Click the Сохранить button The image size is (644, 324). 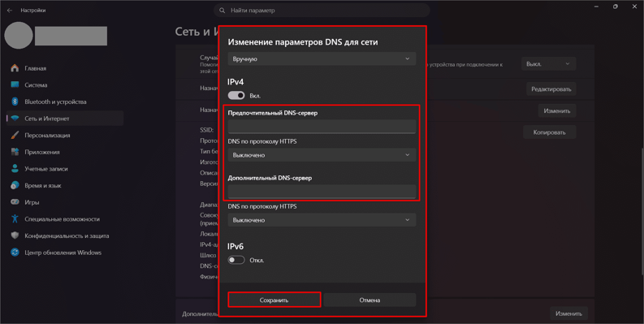click(274, 300)
